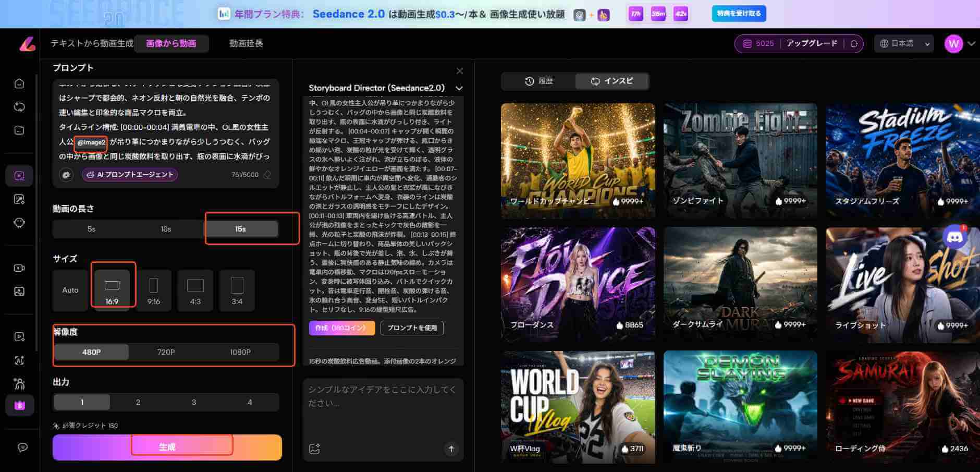980x472 pixels.
Task: Open the home icon in sidebar
Action: [x=19, y=83]
